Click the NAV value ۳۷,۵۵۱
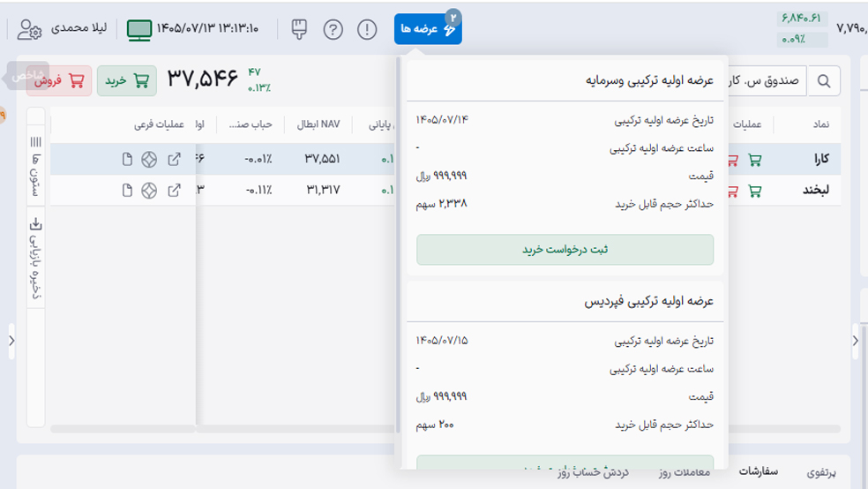Image resolution: width=868 pixels, height=489 pixels. [x=322, y=160]
